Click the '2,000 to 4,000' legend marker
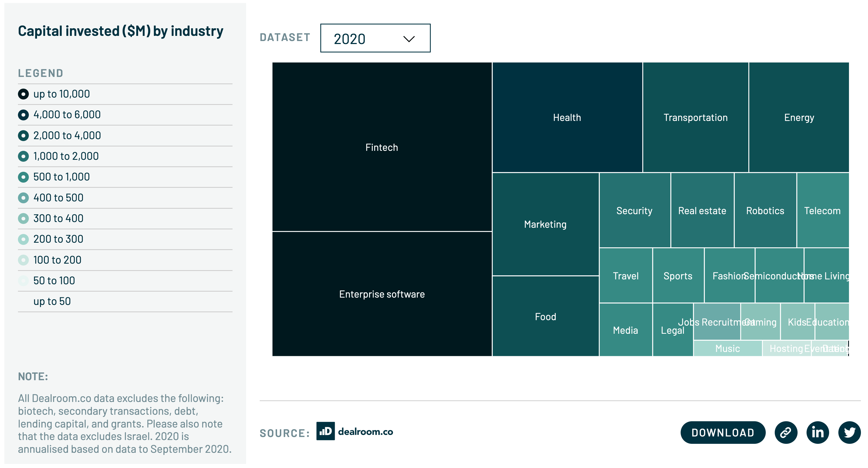This screenshot has width=868, height=468. [x=23, y=135]
